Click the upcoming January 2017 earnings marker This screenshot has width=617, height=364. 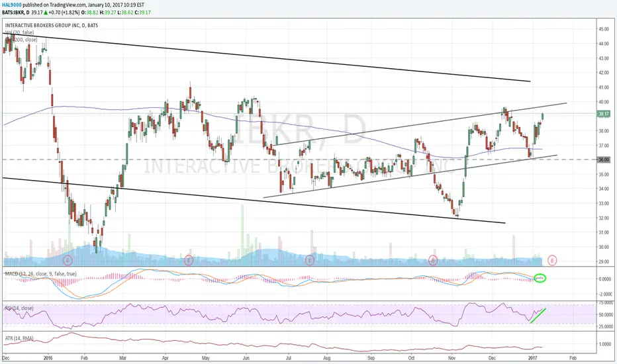click(x=553, y=260)
